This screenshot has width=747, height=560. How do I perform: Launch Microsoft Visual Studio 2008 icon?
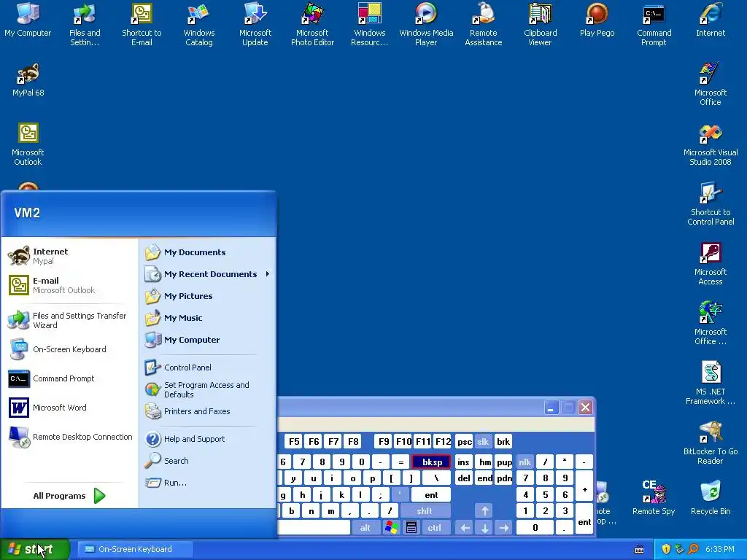711,144
